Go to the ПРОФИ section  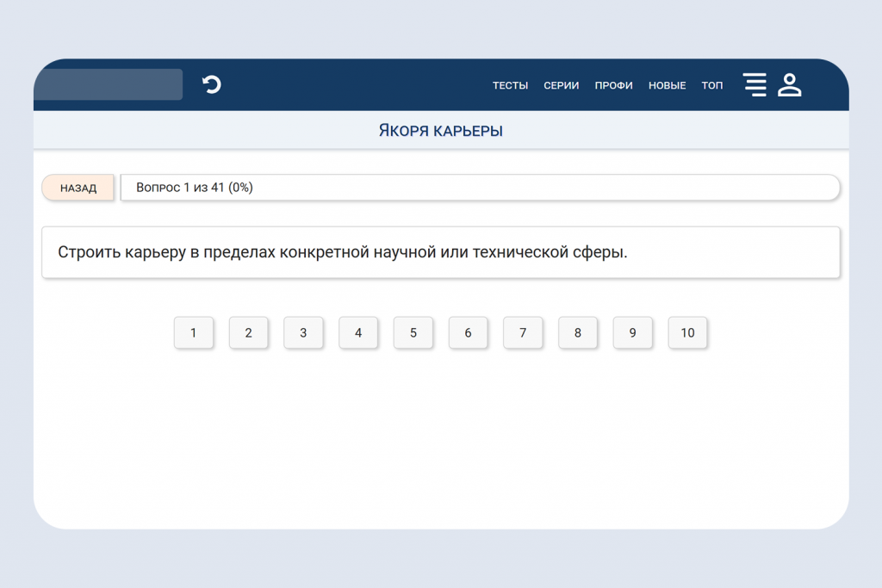coord(613,85)
